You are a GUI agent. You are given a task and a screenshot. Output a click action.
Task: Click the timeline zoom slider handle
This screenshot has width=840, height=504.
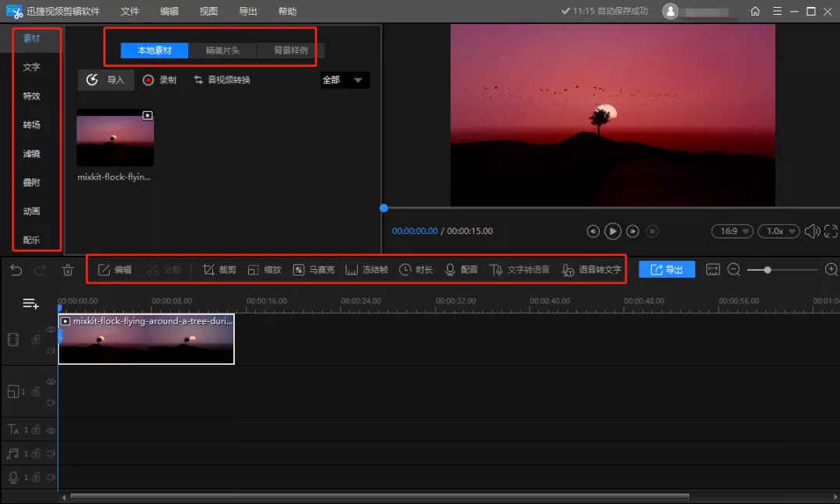(x=768, y=270)
